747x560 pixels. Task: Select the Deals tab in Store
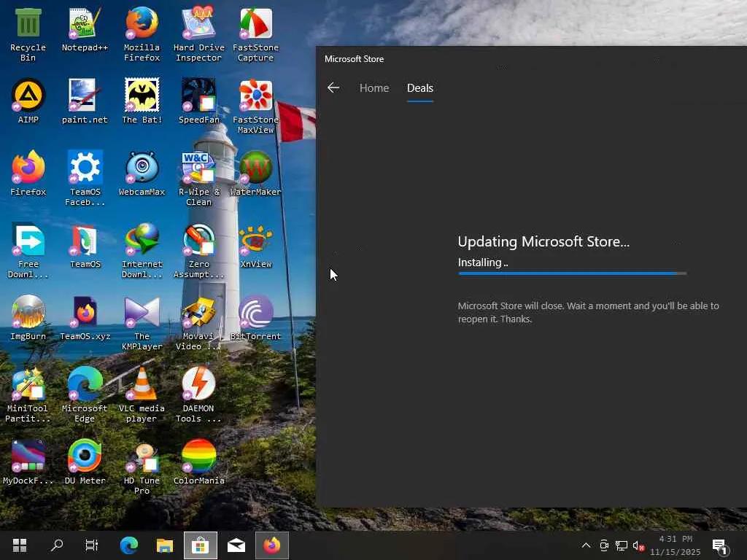[x=419, y=88]
